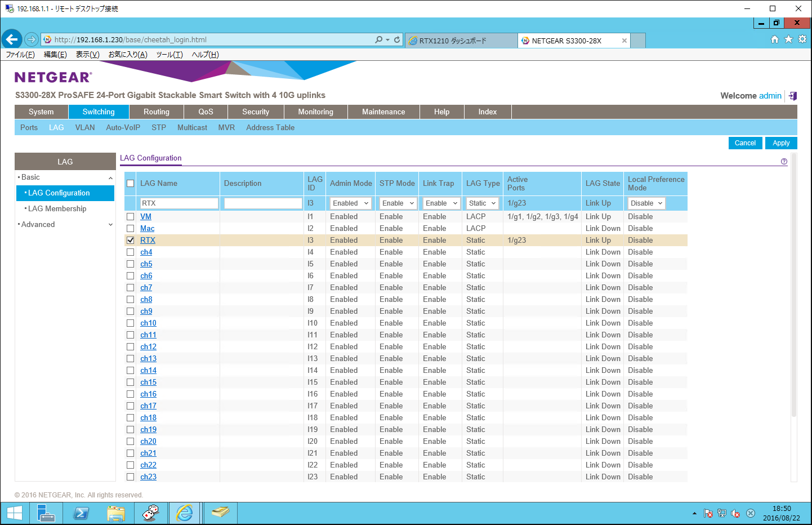Expand the Advanced section in sidebar
The height and width of the screenshot is (525, 812).
click(110, 225)
